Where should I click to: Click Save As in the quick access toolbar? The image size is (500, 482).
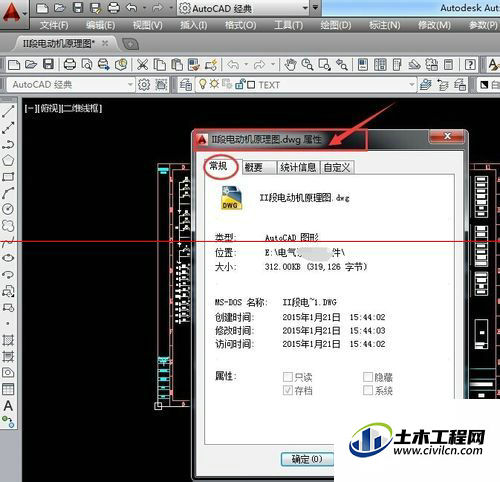(x=96, y=8)
